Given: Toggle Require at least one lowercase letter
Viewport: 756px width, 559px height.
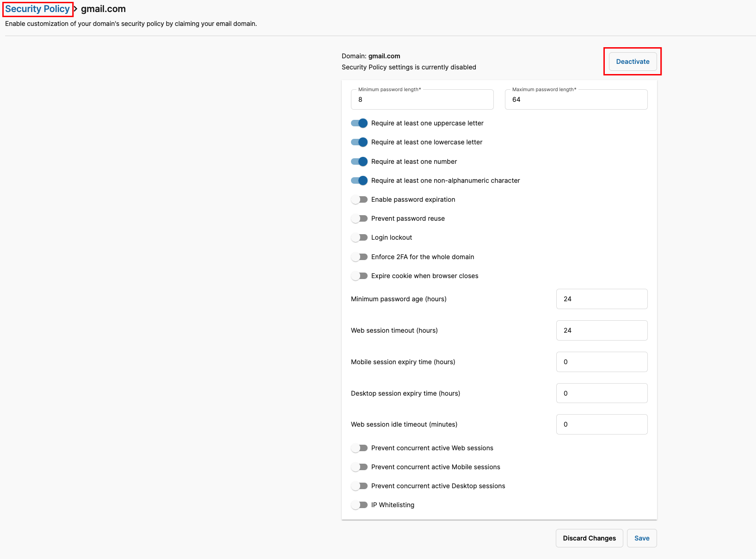Looking at the screenshot, I should 359,142.
